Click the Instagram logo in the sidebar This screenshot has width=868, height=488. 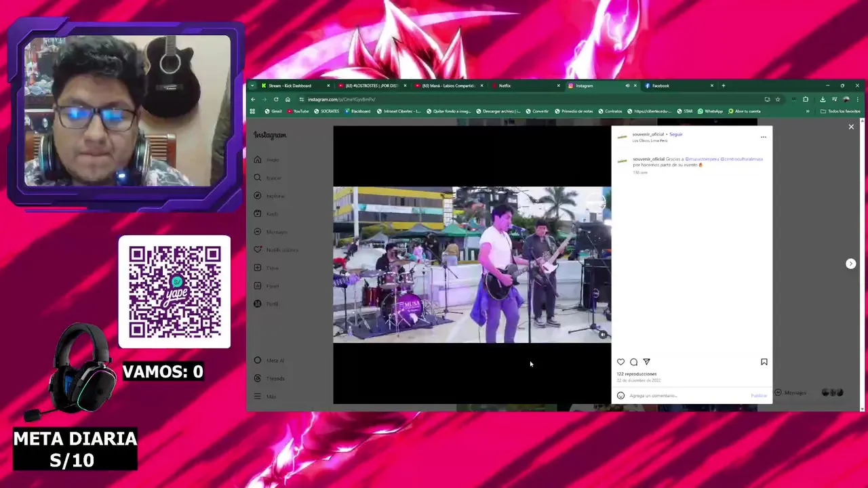coord(270,135)
